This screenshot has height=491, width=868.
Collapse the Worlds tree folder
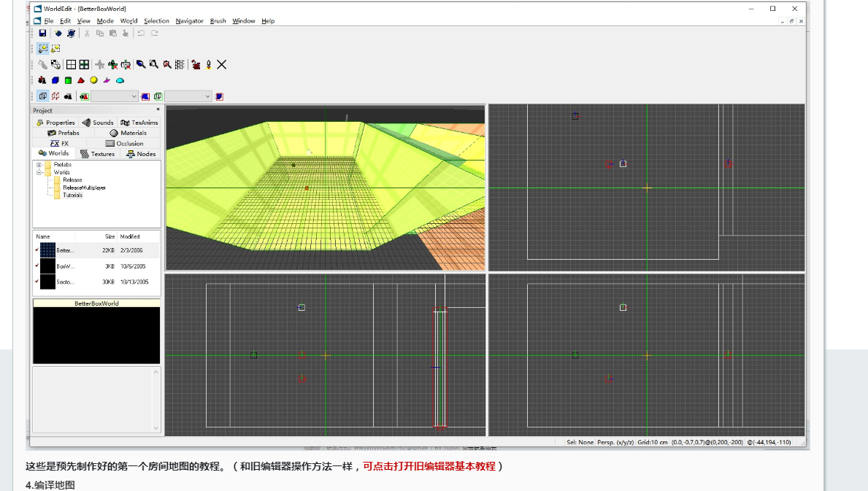tap(39, 173)
